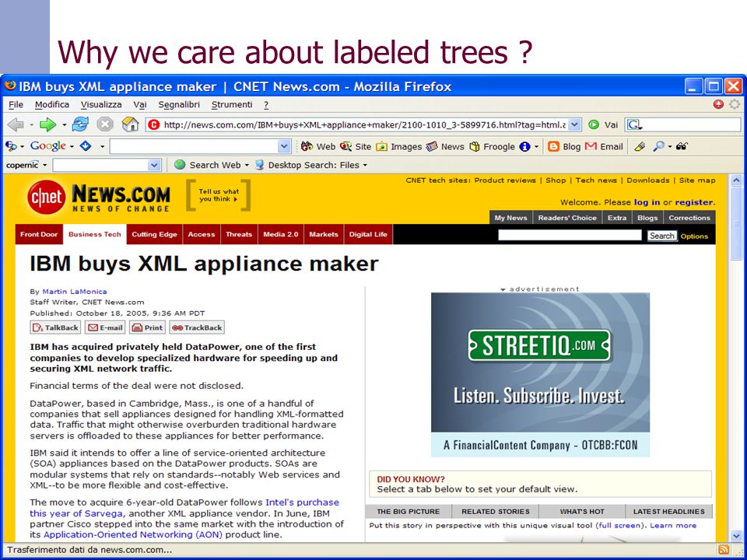Click the yellow Options link
The image size is (747, 560).
[694, 236]
